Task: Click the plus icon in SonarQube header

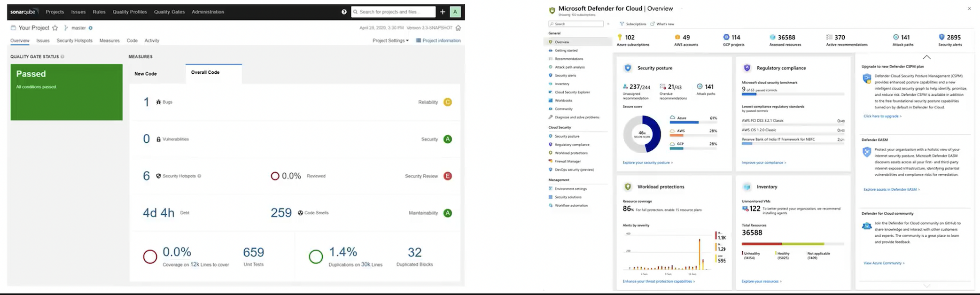Action: (443, 12)
